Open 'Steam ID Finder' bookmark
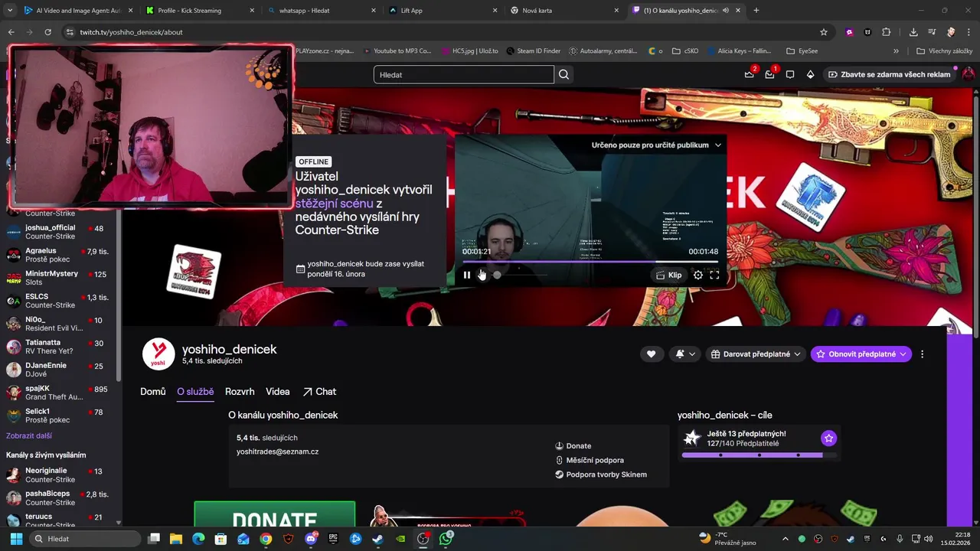Viewport: 980px width, 551px height. pyautogui.click(x=533, y=51)
